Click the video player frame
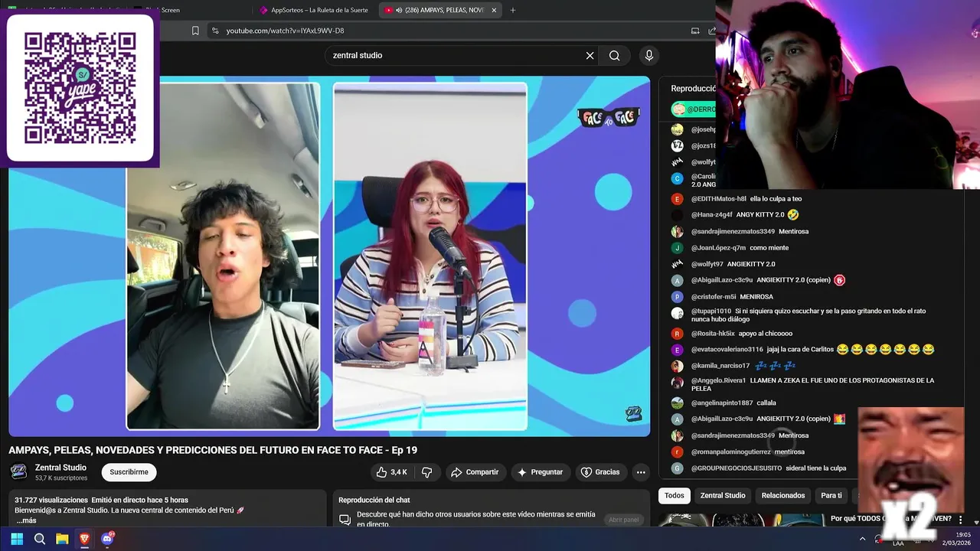This screenshot has height=551, width=980. pyautogui.click(x=329, y=256)
